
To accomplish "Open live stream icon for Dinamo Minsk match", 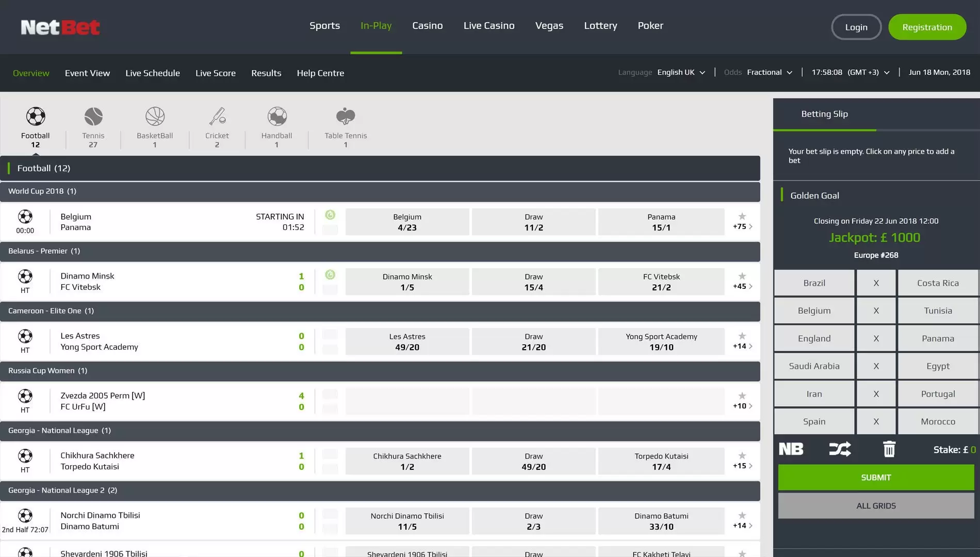I will [x=330, y=275].
